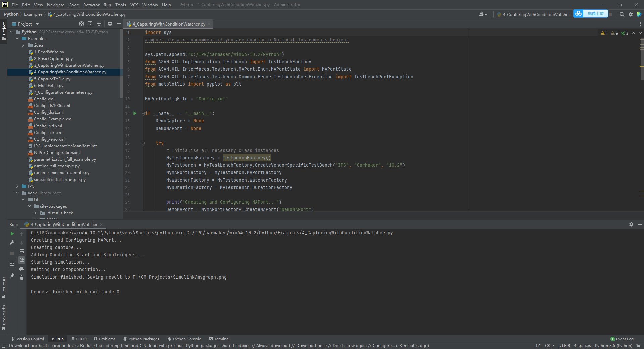Collapse all nodes in Project tree
This screenshot has width=644, height=349.
pyautogui.click(x=99, y=24)
